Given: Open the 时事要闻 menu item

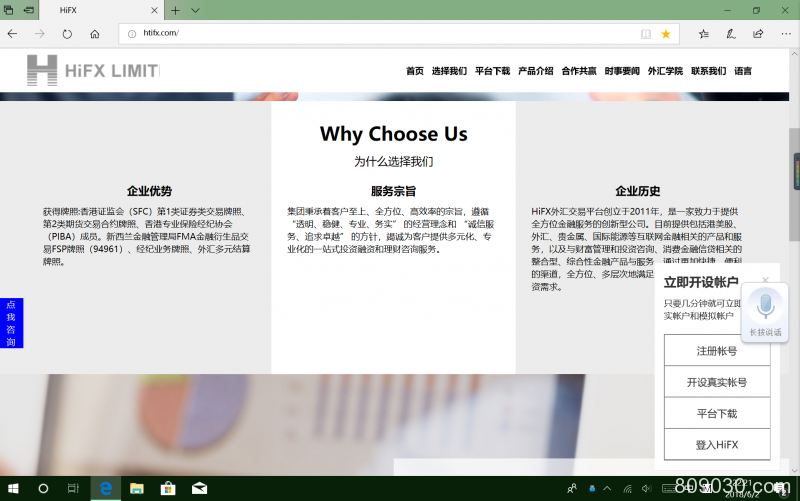Looking at the screenshot, I should [622, 71].
